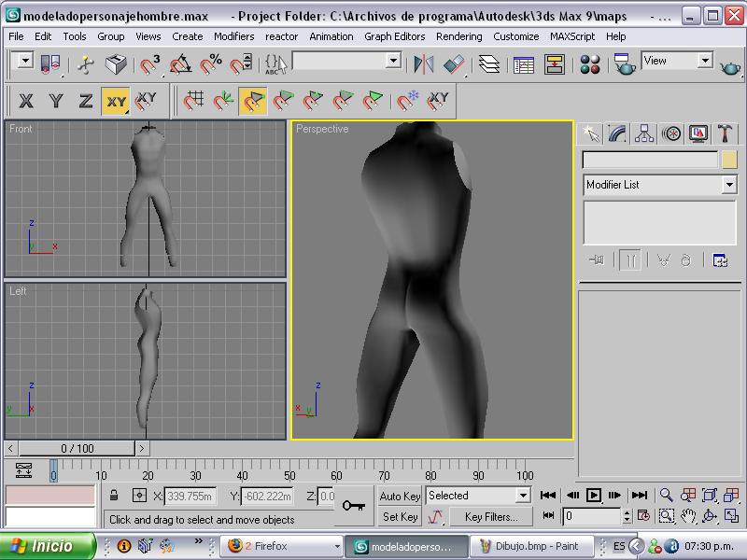Toggle Snaps Use Axis Constraints XY magnet
747x560 pixels.
point(146,101)
